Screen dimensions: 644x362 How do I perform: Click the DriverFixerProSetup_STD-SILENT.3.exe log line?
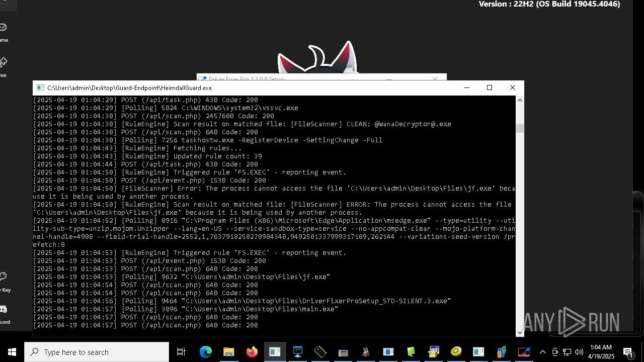click(x=242, y=301)
